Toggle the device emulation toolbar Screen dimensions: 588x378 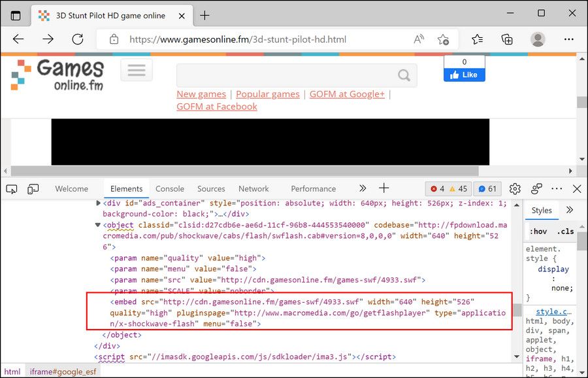(33, 188)
